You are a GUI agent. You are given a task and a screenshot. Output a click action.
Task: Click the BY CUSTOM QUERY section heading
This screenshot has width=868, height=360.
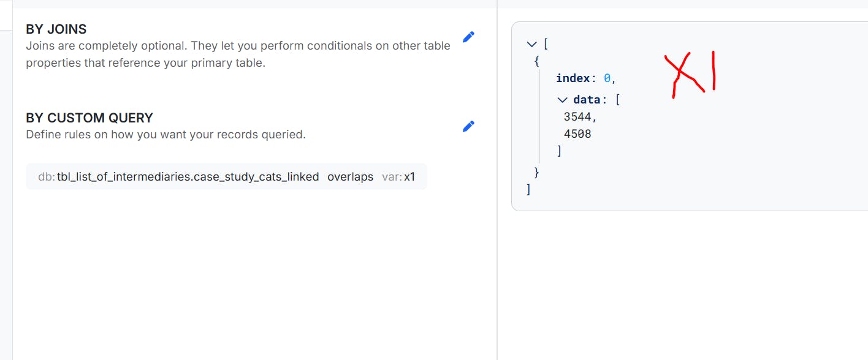pos(89,118)
